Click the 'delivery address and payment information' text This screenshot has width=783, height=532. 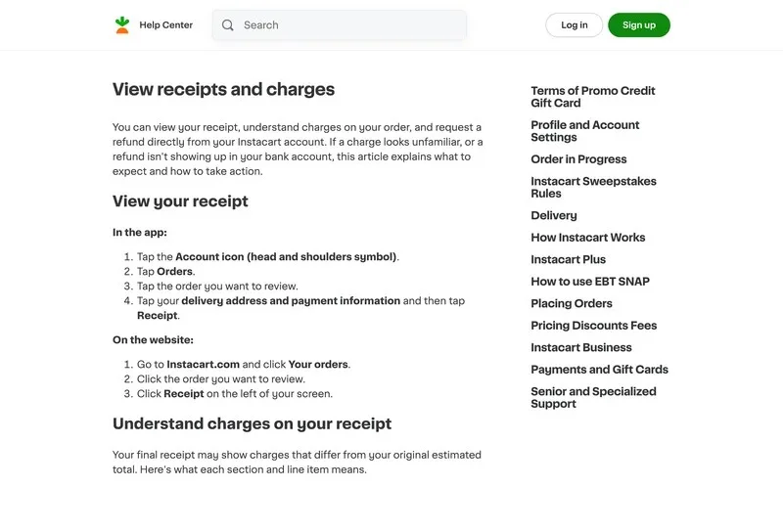[x=291, y=301]
